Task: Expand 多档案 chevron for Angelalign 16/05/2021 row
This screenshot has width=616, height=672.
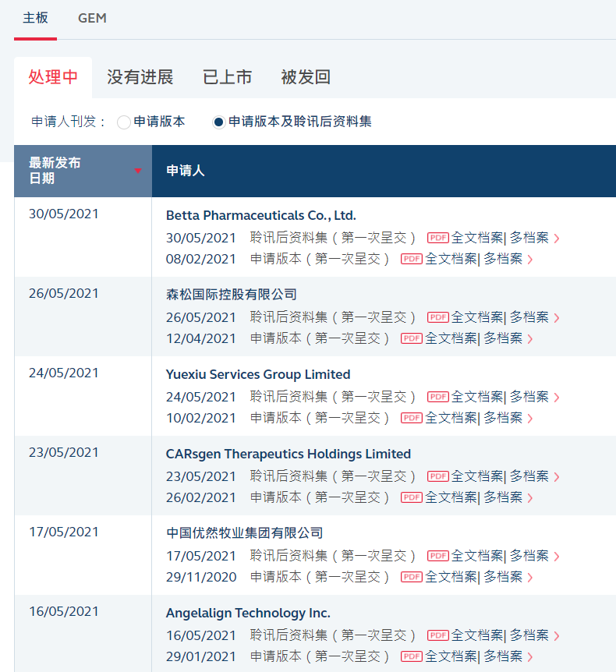Action: pos(557,635)
